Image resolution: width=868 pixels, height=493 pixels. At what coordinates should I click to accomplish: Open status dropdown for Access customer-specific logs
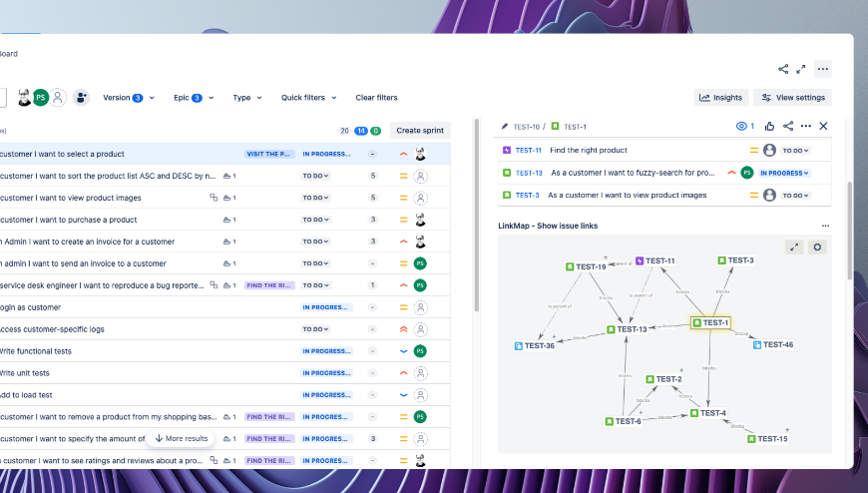coord(315,329)
